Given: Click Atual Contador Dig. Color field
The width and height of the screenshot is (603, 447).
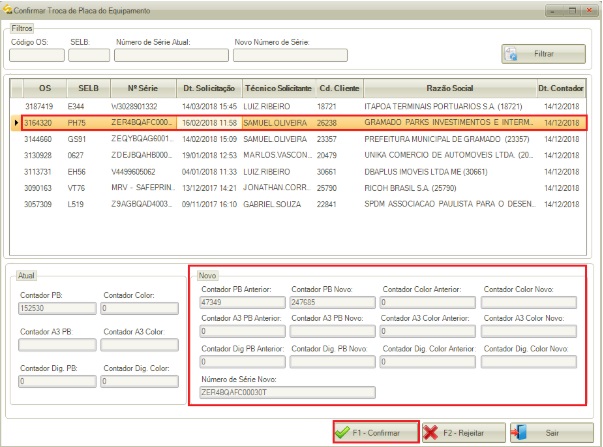Looking at the screenshot, I should point(140,381).
